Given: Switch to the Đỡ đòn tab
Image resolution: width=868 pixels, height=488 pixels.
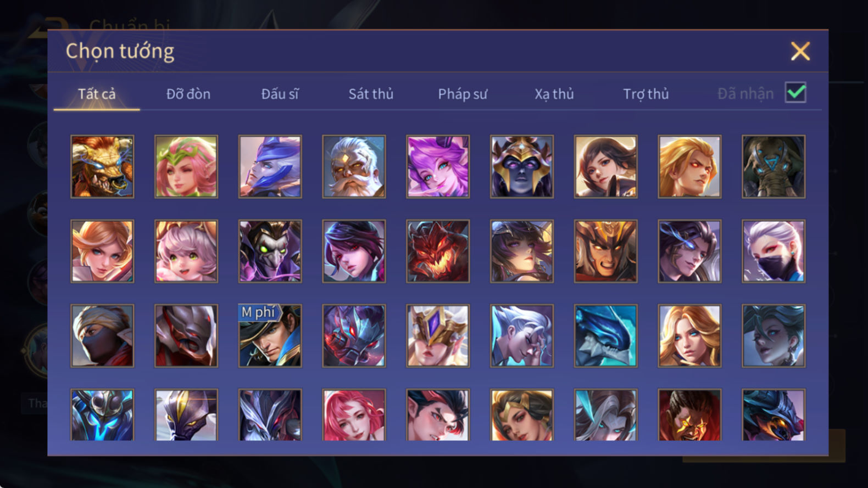Looking at the screenshot, I should tap(188, 94).
